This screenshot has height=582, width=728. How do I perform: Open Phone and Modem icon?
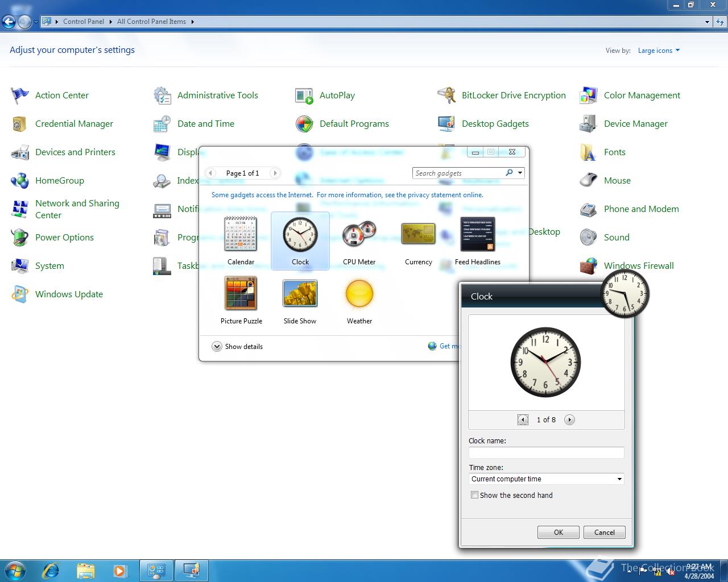(589, 209)
